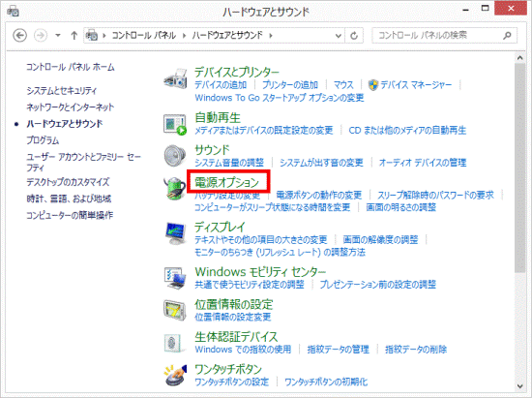Open システムとセキュリティ in sidebar
This screenshot has height=398, width=532.
point(61,91)
